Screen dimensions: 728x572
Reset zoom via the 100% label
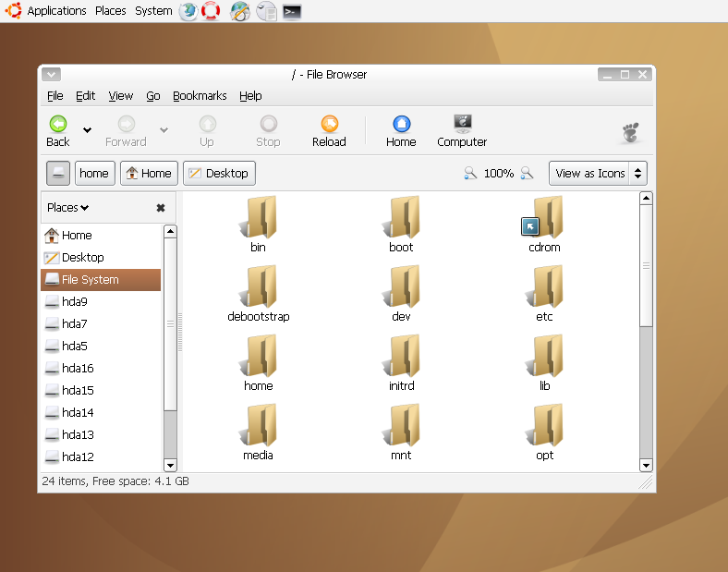tap(499, 173)
